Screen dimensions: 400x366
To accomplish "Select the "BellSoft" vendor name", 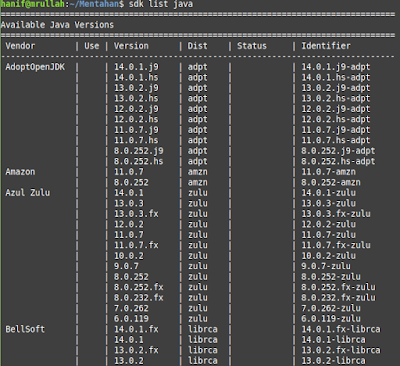I will [x=25, y=329].
